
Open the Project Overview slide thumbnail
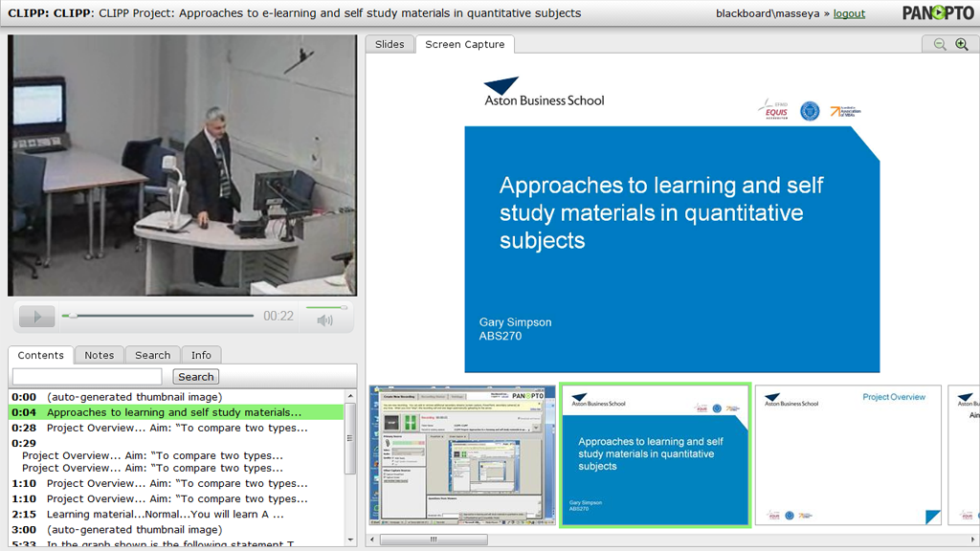(x=848, y=454)
